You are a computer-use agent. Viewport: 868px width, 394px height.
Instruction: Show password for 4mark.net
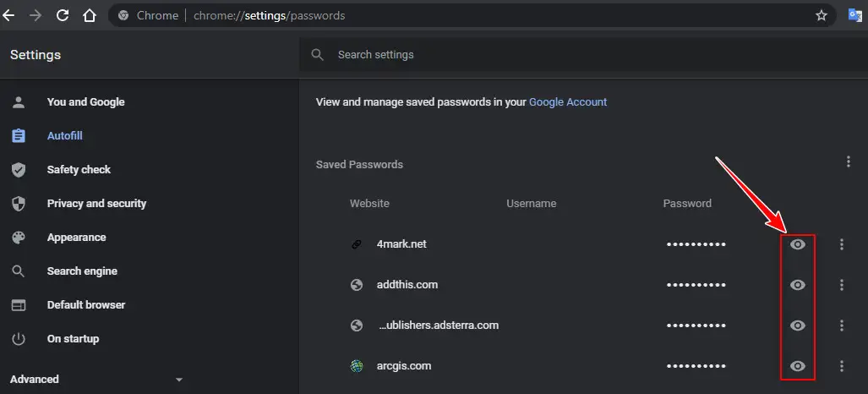[798, 244]
